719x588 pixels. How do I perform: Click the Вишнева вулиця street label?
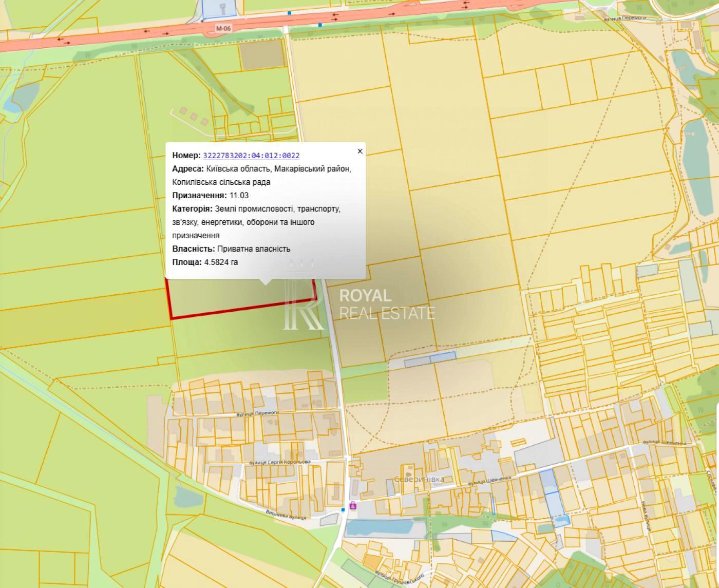(286, 515)
